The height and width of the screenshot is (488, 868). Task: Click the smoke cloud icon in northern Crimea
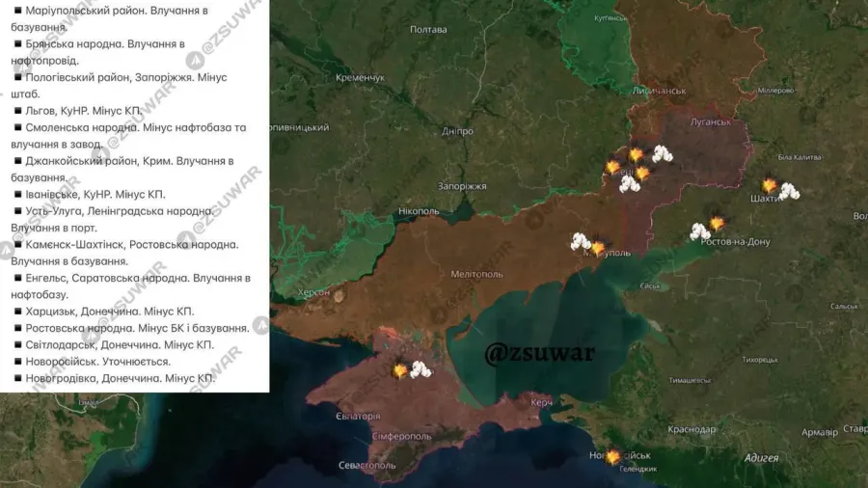pos(420,368)
